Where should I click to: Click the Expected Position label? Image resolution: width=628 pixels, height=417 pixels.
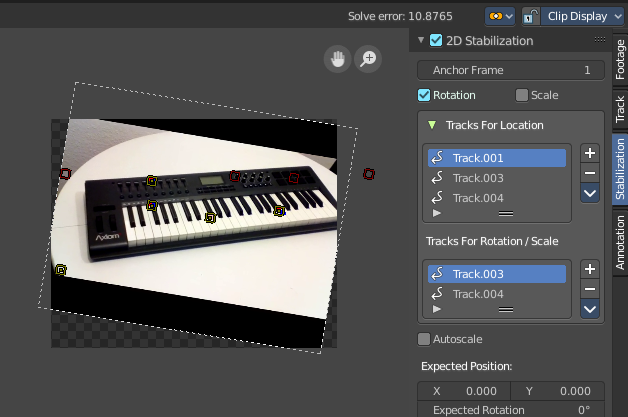pyautogui.click(x=467, y=366)
